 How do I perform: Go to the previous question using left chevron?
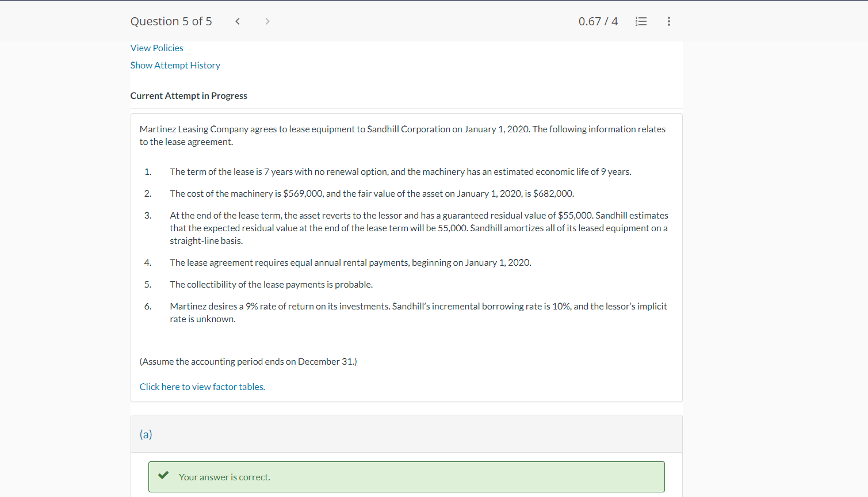[x=237, y=21]
